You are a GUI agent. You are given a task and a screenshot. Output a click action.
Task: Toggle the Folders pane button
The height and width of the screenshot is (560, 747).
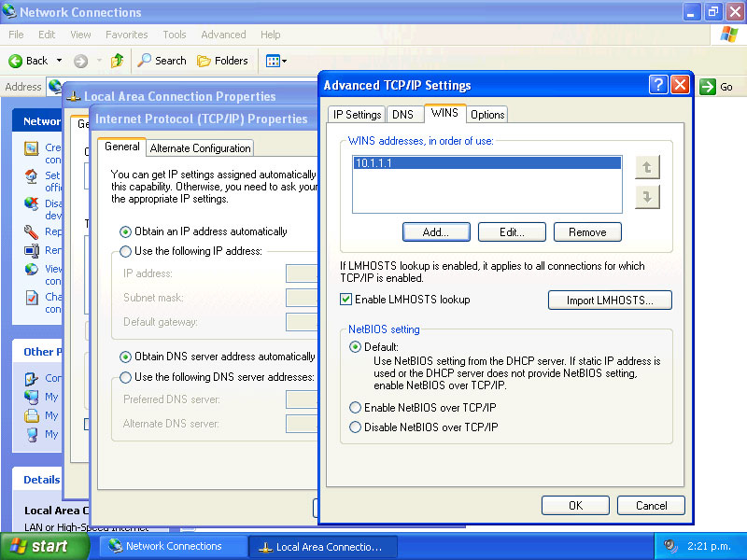pos(222,61)
